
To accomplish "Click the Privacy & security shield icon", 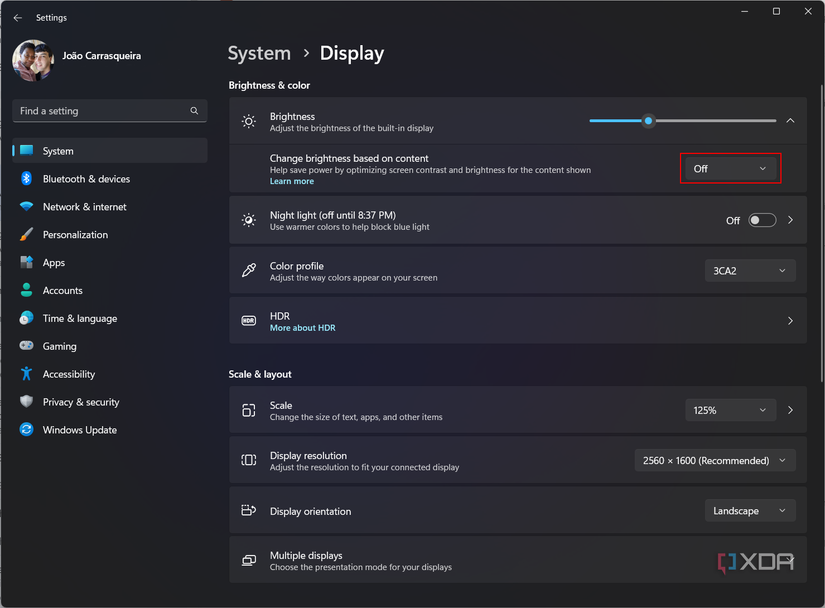I will click(26, 402).
